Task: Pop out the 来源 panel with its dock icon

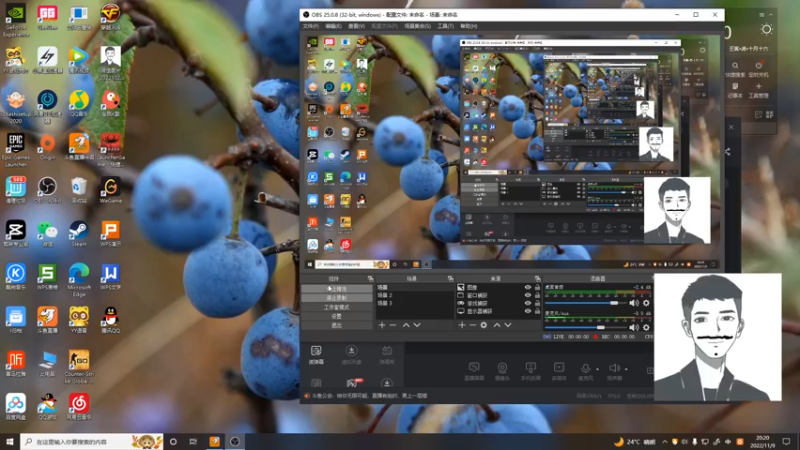Action: point(537,279)
